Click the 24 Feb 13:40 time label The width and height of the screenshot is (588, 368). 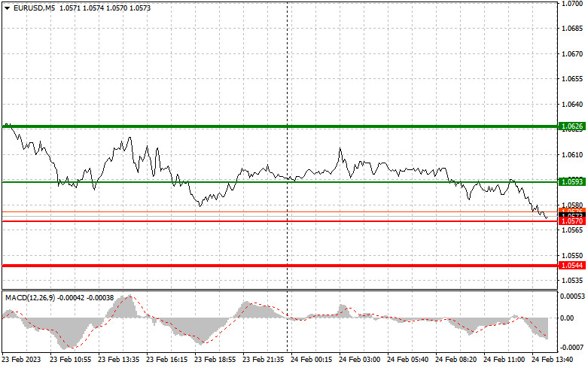[552, 360]
